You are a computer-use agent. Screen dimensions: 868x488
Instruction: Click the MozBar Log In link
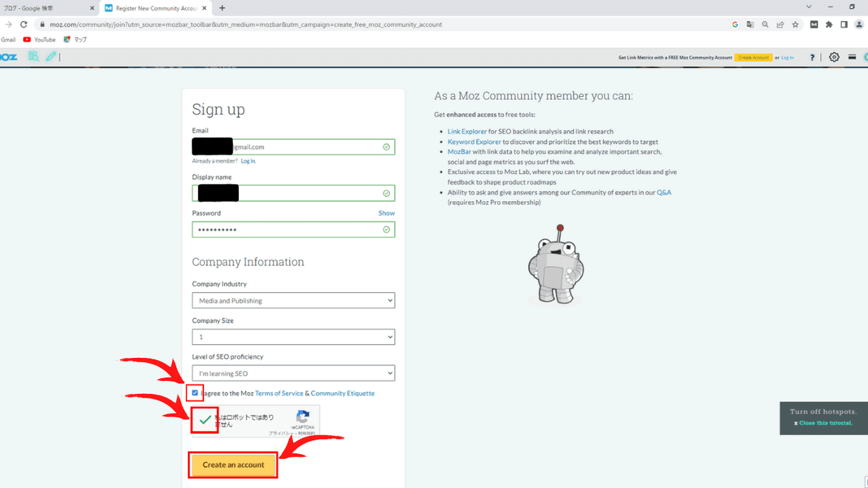coord(787,57)
